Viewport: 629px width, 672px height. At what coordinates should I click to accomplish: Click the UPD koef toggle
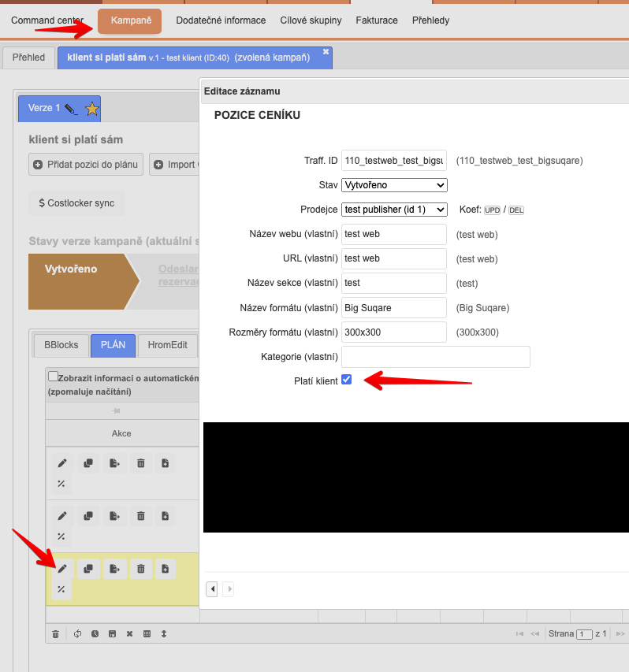492,210
